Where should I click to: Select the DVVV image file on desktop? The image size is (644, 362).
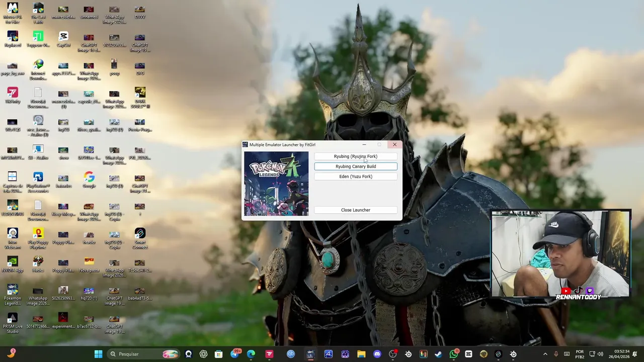point(140,11)
